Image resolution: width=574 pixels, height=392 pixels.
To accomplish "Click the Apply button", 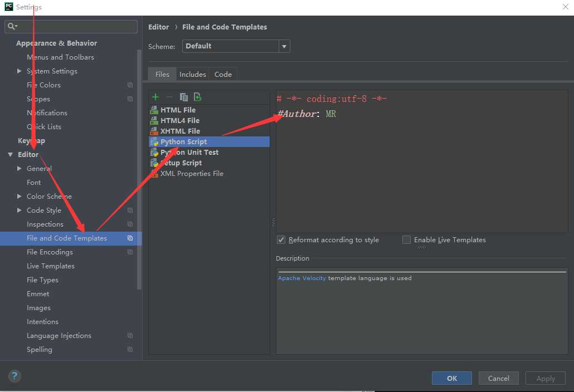I will (546, 379).
